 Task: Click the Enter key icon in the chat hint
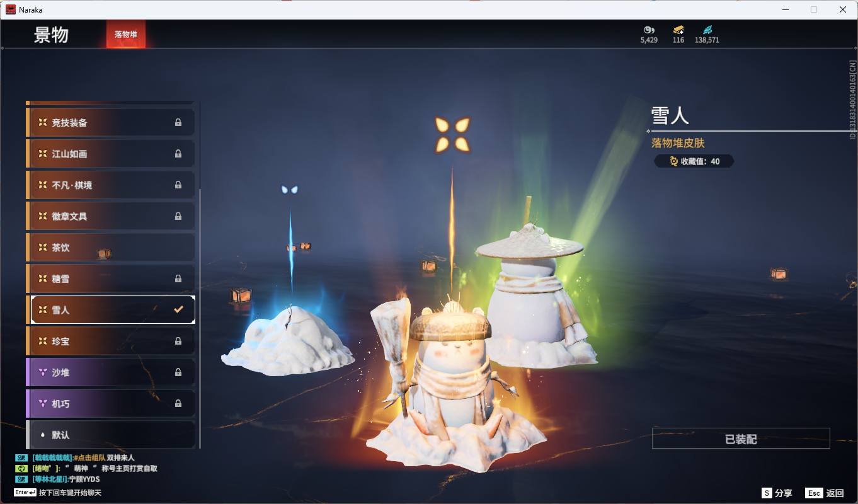(x=25, y=492)
